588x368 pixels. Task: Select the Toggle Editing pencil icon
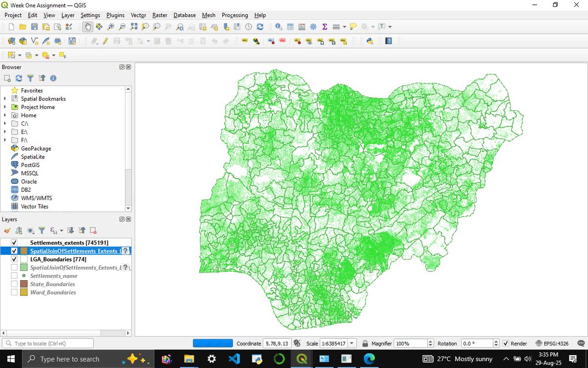[x=105, y=40]
